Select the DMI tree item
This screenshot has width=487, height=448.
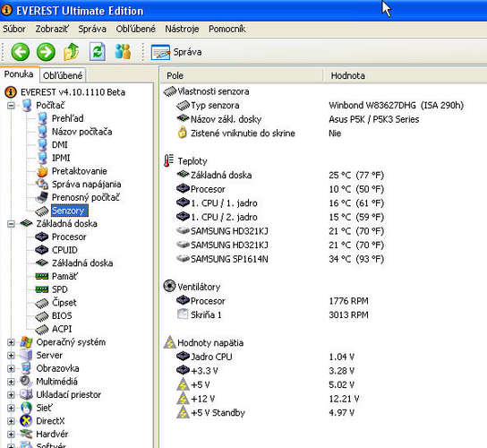click(x=60, y=144)
